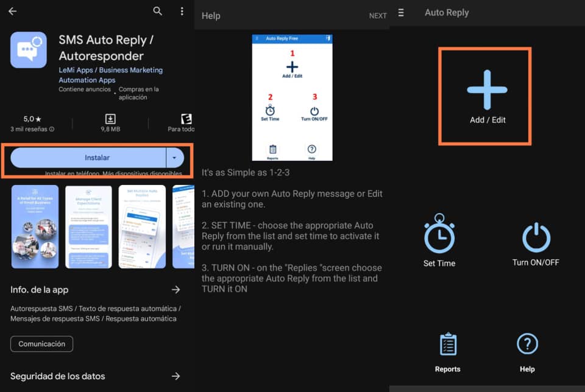The width and height of the screenshot is (585, 392).
Task: Go back using the Play Store arrow
Action: [12, 11]
